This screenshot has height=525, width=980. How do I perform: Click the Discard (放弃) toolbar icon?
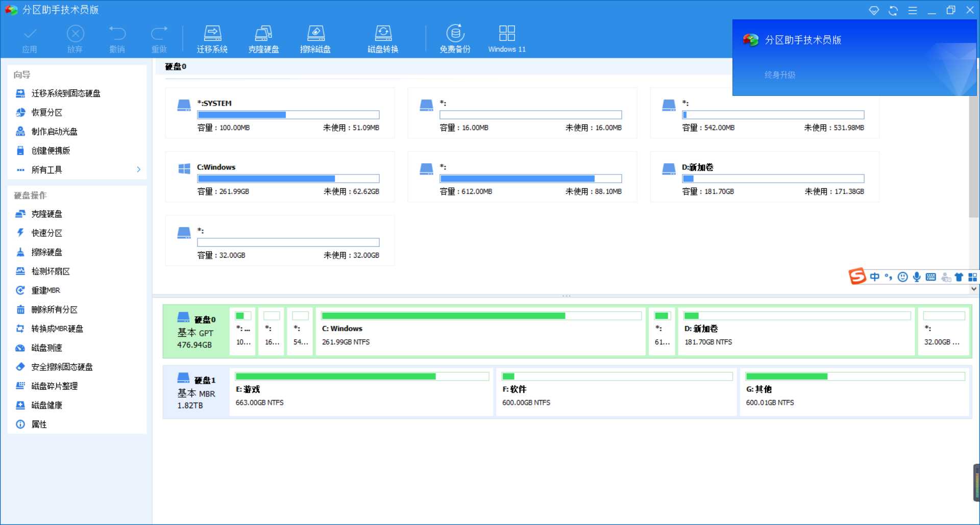click(75, 39)
